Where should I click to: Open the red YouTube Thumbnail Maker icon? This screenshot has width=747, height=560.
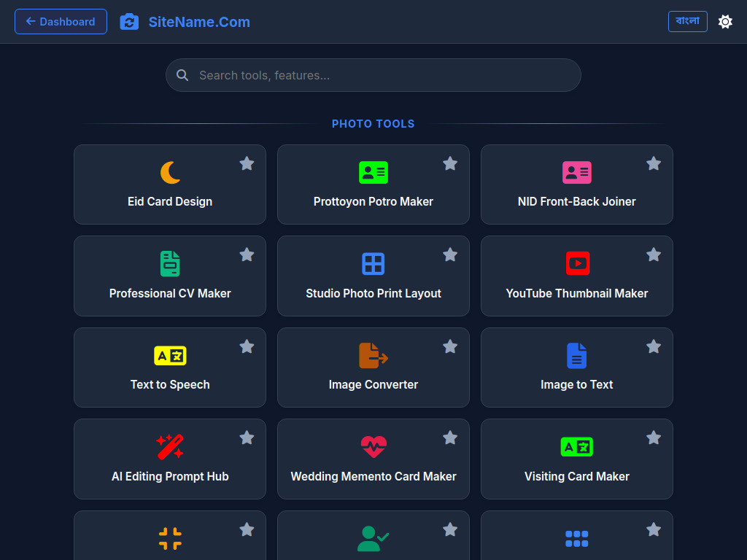[x=578, y=263]
